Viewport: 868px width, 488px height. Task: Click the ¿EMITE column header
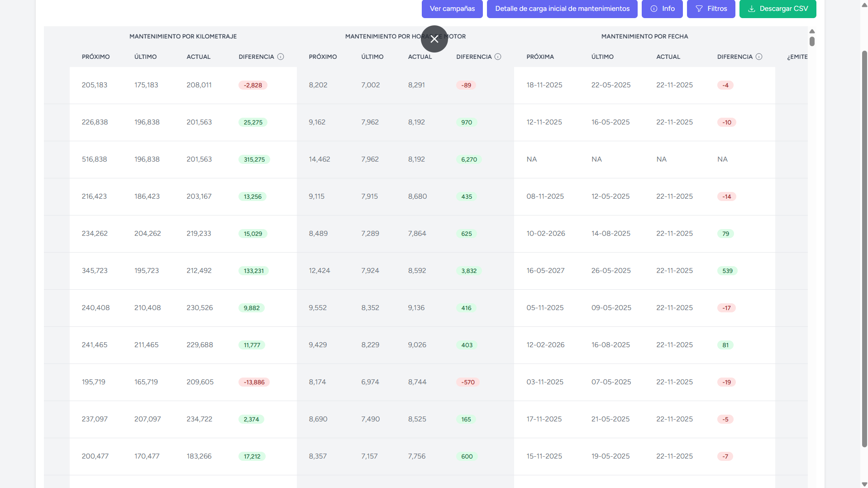(x=796, y=57)
